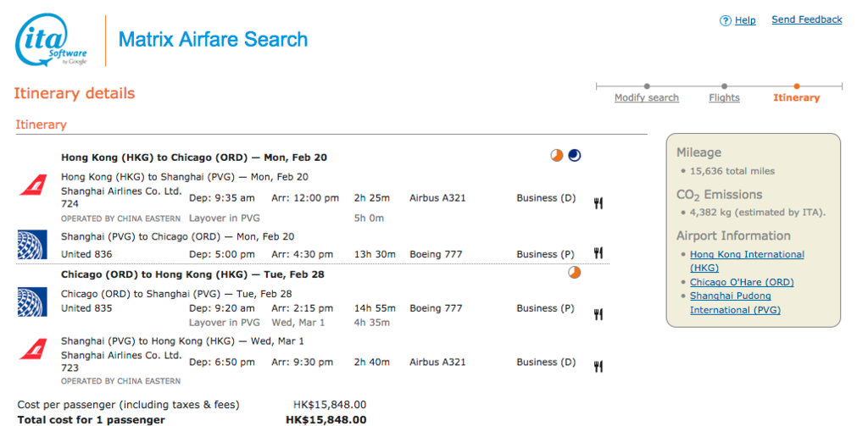Click Shanghai Airlines logo for flight 723
The width and height of the screenshot is (868, 426).
click(x=33, y=349)
